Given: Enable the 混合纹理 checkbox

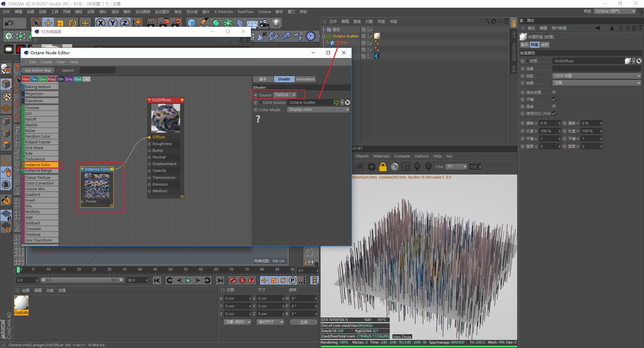Looking at the screenshot, I should [554, 92].
